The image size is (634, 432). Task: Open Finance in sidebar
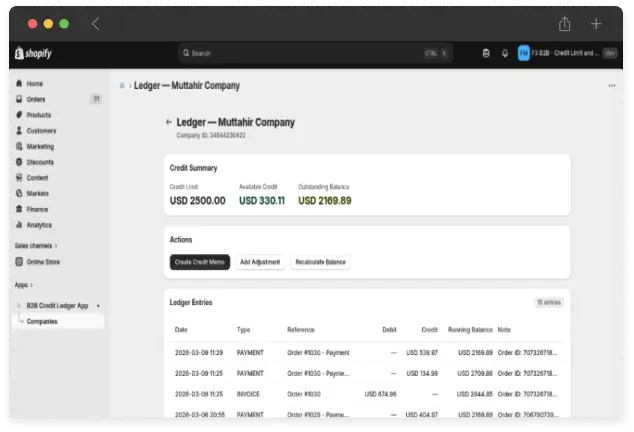click(37, 209)
